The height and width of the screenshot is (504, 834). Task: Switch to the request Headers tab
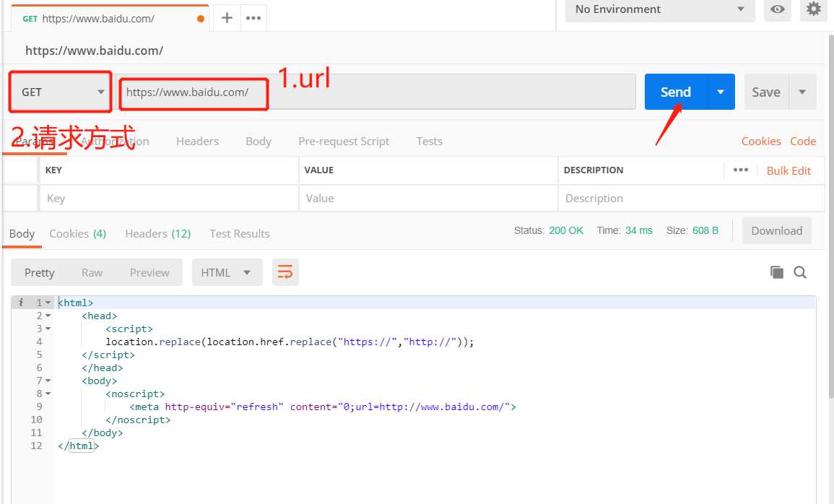click(x=197, y=142)
